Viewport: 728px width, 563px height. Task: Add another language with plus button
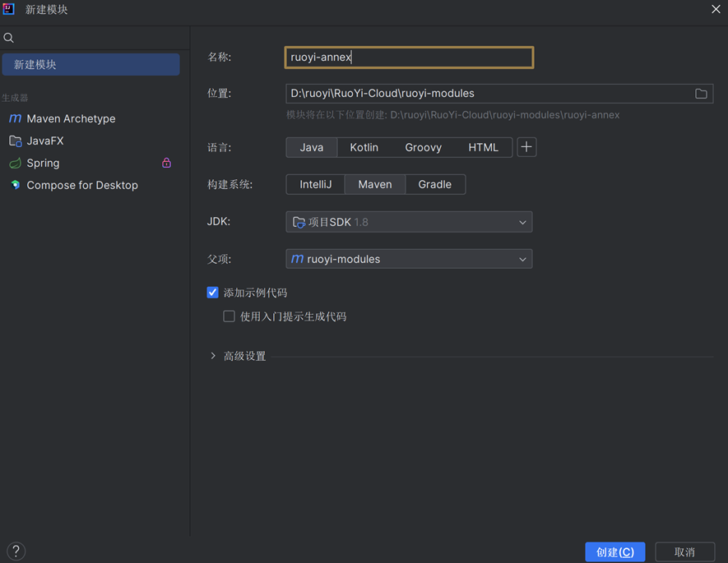[x=526, y=147]
